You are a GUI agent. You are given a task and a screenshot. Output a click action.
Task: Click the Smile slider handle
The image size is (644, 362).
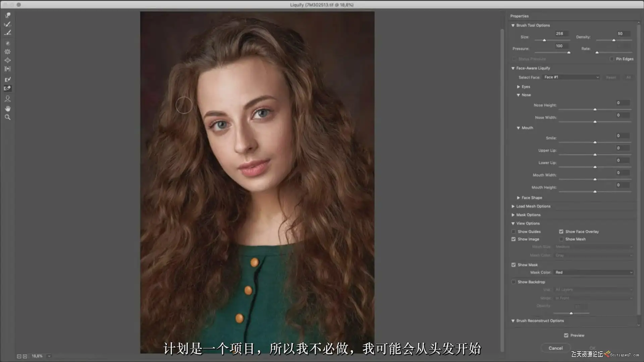tap(595, 142)
